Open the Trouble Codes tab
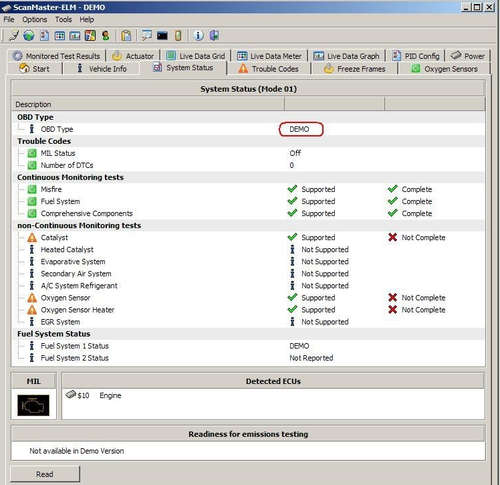 (268, 69)
